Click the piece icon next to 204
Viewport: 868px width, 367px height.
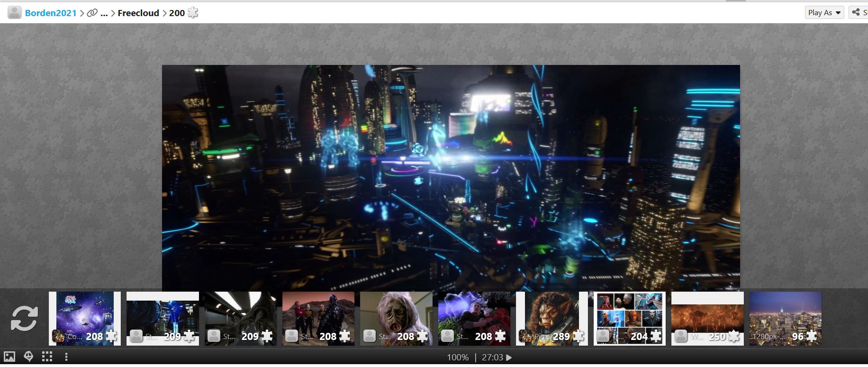click(656, 336)
